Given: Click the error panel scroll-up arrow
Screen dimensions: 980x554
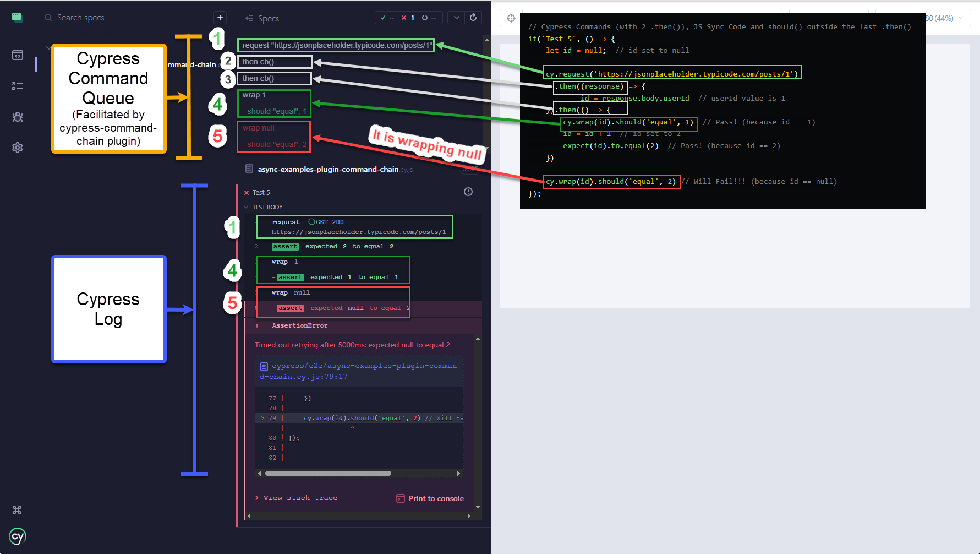Looking at the screenshot, I should (478, 339).
